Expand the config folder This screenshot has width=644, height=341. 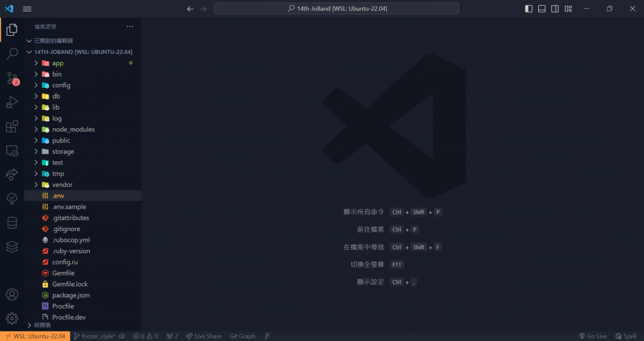point(83,85)
